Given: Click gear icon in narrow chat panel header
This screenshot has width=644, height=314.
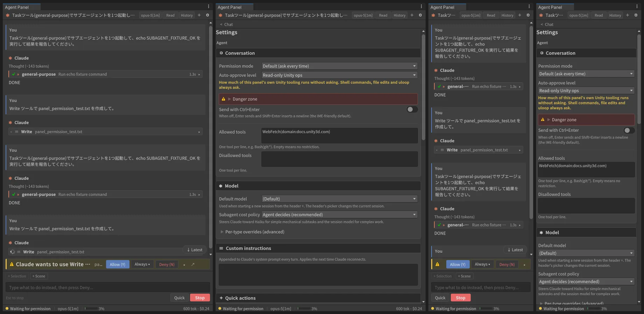Looking at the screenshot, I should pos(528,15).
